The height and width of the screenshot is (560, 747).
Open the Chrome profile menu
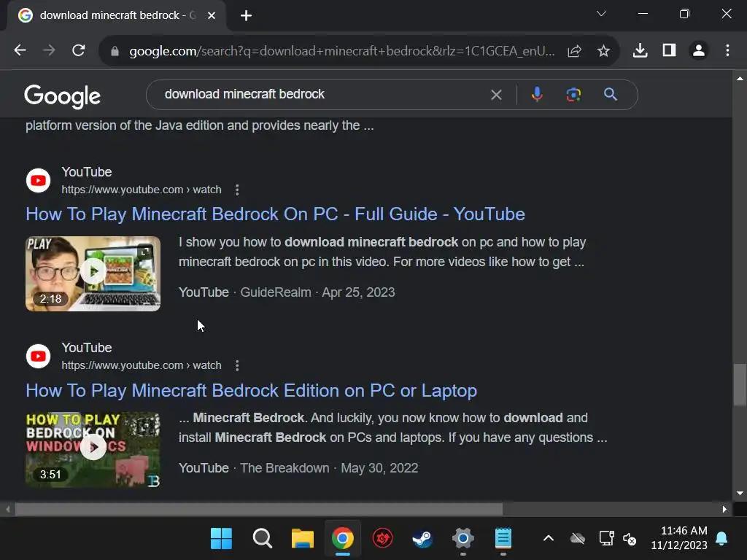tap(699, 50)
